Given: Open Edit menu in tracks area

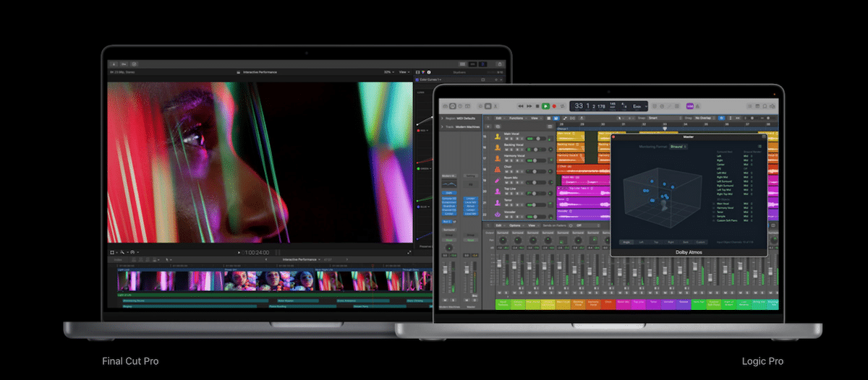Looking at the screenshot, I should point(499,118).
